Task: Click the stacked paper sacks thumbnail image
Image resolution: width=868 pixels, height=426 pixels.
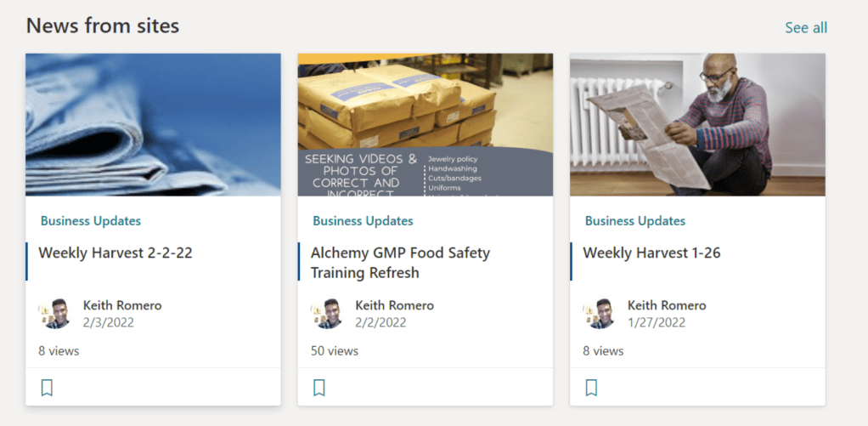Action: [425, 124]
